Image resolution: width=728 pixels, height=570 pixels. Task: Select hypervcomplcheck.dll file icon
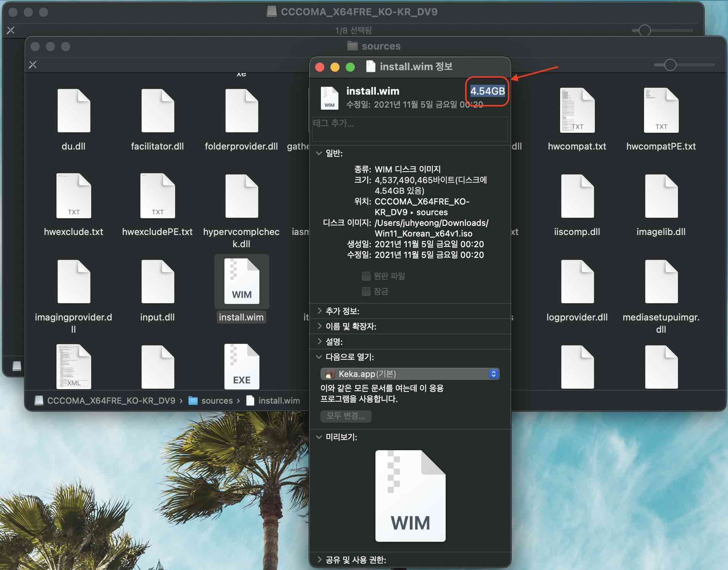click(x=242, y=196)
